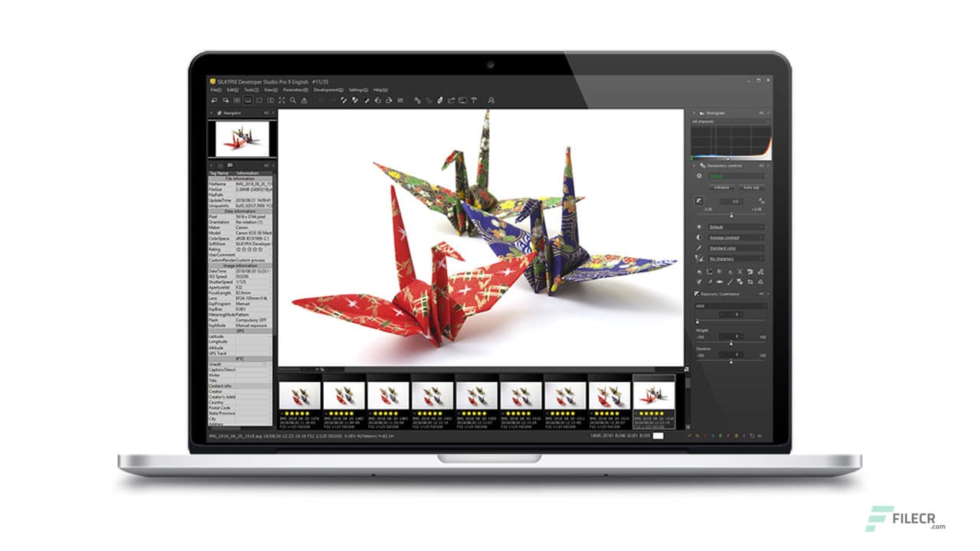Image resolution: width=980 pixels, height=551 pixels.
Task: Click the Initialize button
Action: (x=720, y=187)
